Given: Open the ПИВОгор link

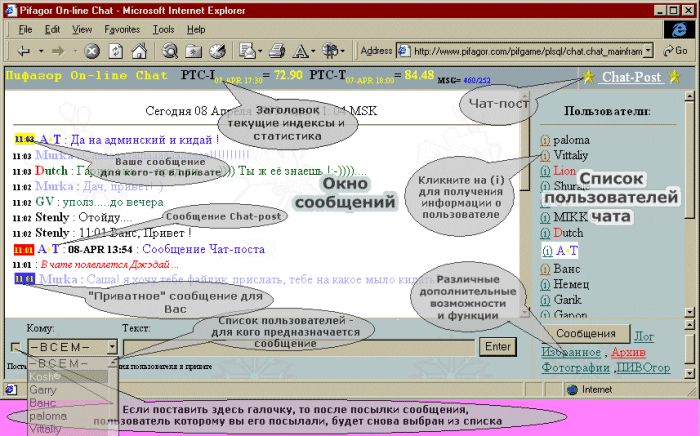Looking at the screenshot, I should coord(643,368).
